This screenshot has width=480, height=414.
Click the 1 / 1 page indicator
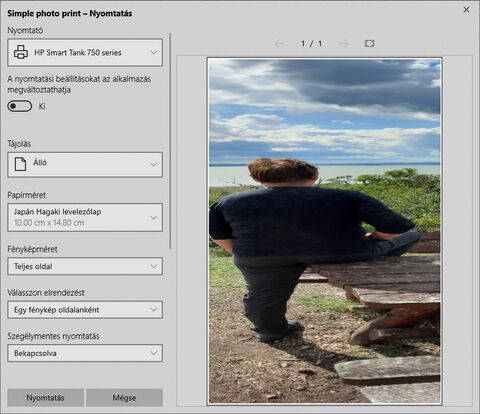point(311,44)
